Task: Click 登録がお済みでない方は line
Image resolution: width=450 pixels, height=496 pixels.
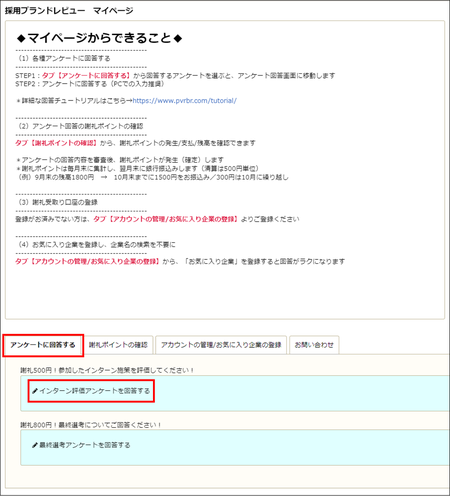Action: [157, 219]
